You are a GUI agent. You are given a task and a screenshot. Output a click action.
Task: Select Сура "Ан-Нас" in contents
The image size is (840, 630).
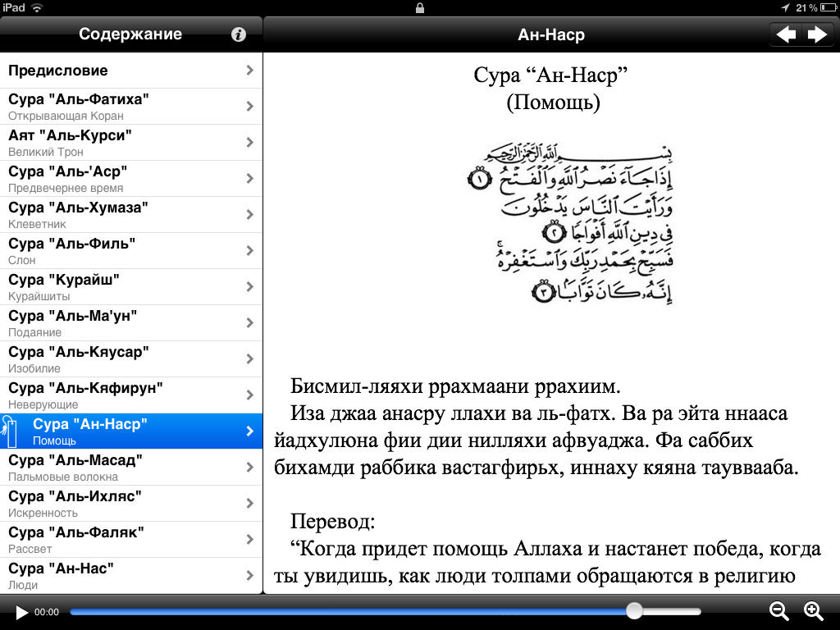click(x=131, y=576)
